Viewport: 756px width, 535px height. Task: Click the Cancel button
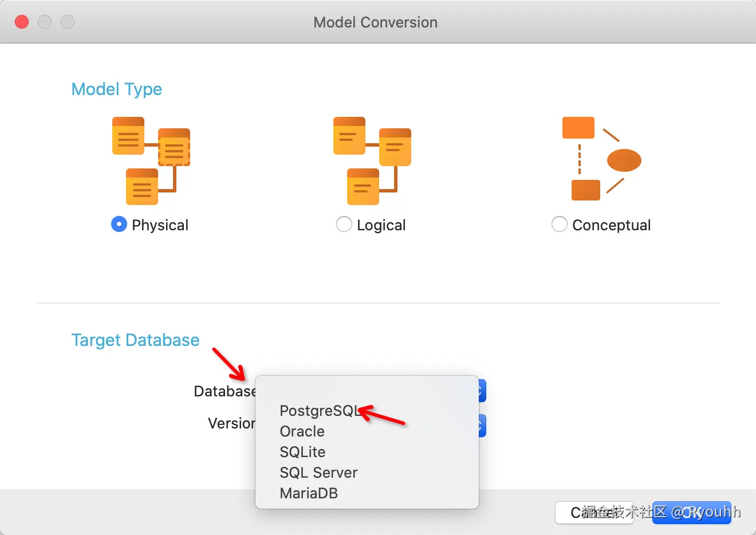(x=594, y=513)
